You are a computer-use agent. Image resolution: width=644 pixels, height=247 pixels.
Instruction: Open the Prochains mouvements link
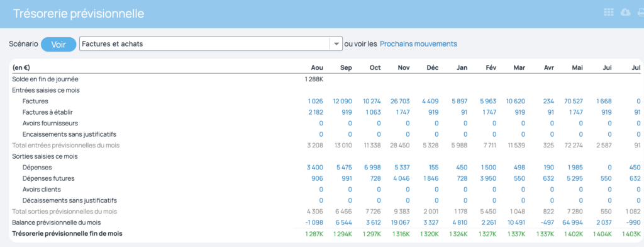point(418,43)
